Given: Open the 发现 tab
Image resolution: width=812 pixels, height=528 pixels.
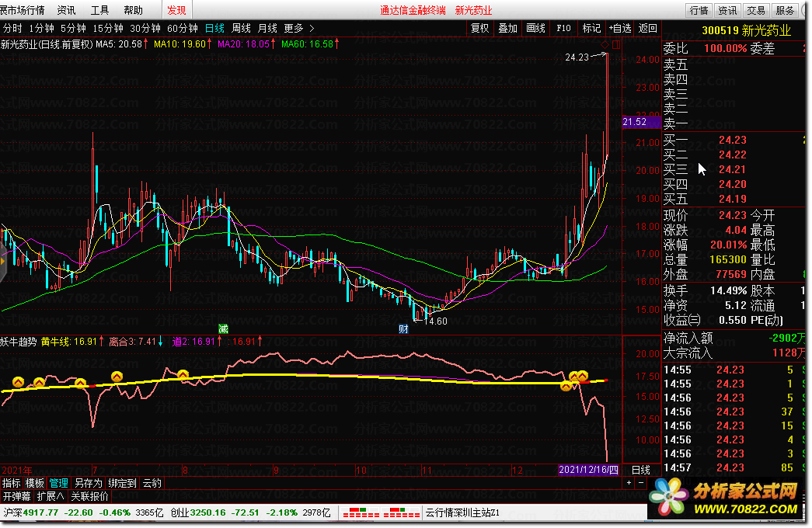Looking at the screenshot, I should pyautogui.click(x=176, y=10).
